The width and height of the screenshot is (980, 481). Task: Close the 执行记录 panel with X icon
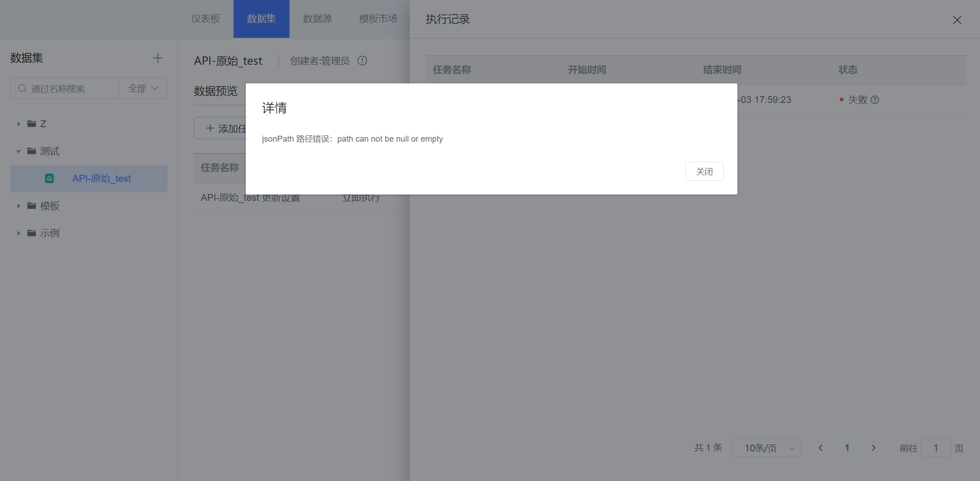point(957,20)
